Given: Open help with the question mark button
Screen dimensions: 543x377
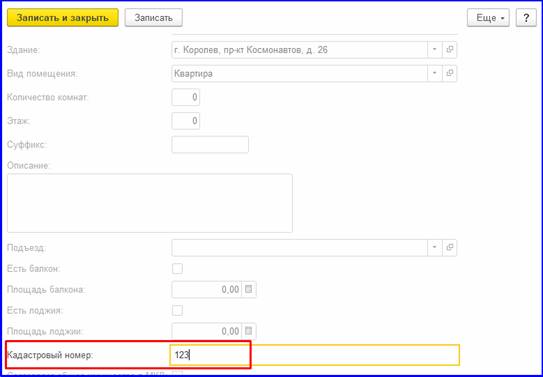Looking at the screenshot, I should pos(526,18).
